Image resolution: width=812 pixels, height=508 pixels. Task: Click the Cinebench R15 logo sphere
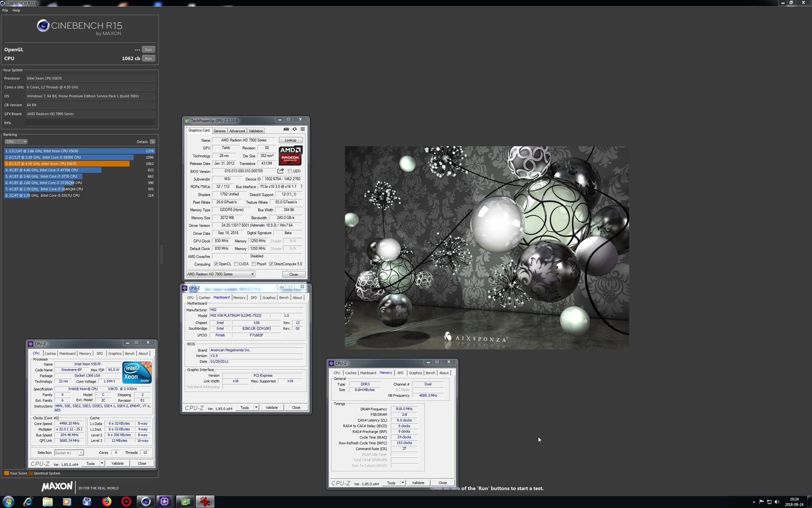pos(43,25)
